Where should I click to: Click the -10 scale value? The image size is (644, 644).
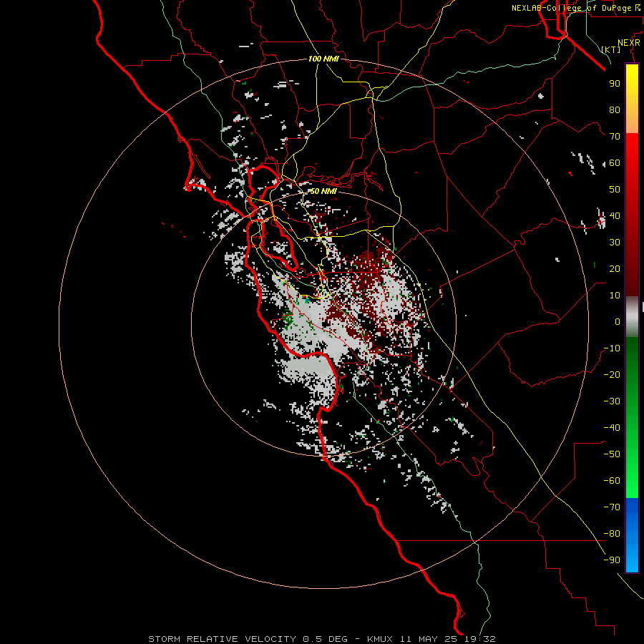[612, 348]
